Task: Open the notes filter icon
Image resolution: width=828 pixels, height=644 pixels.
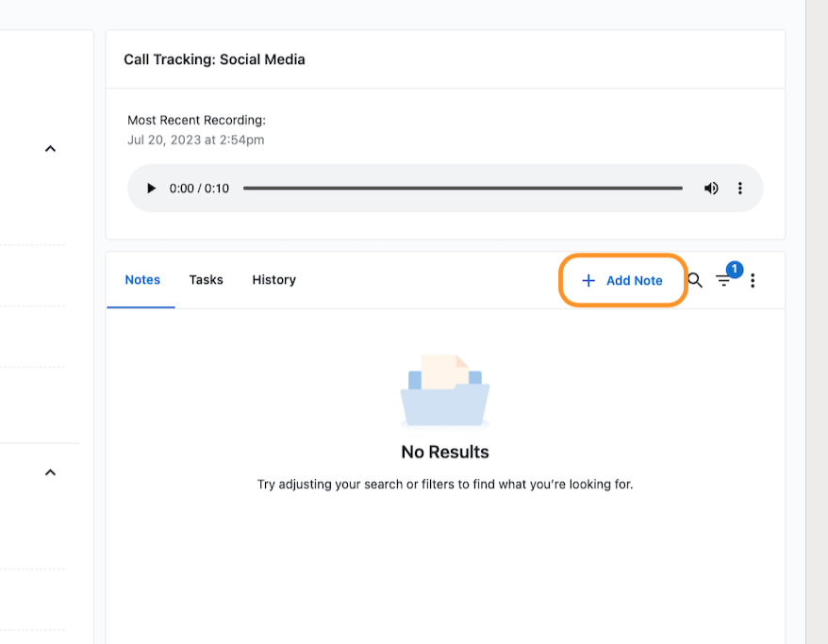Action: (722, 281)
